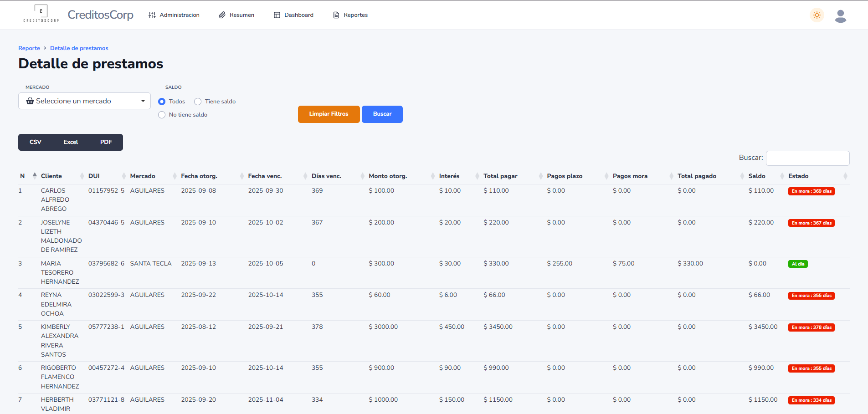Sort by the Saldo column header
Viewport: 868px width, 414px height.
[757, 176]
